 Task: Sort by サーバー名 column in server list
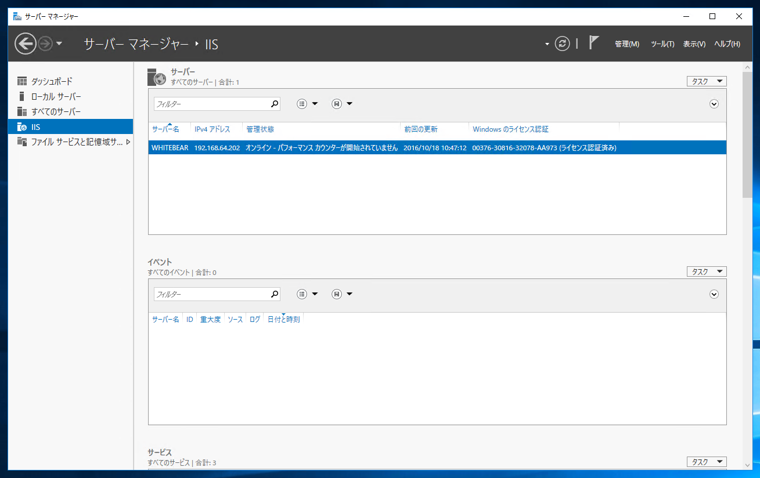(165, 129)
